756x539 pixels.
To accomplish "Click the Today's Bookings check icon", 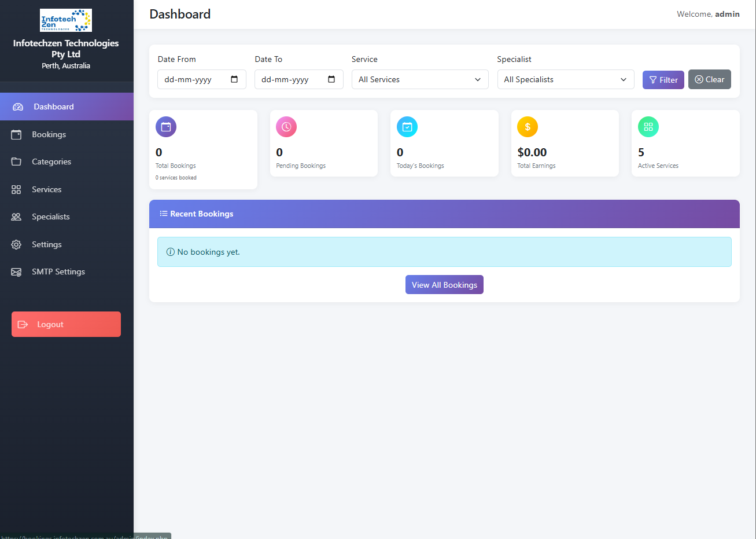I will pyautogui.click(x=407, y=126).
